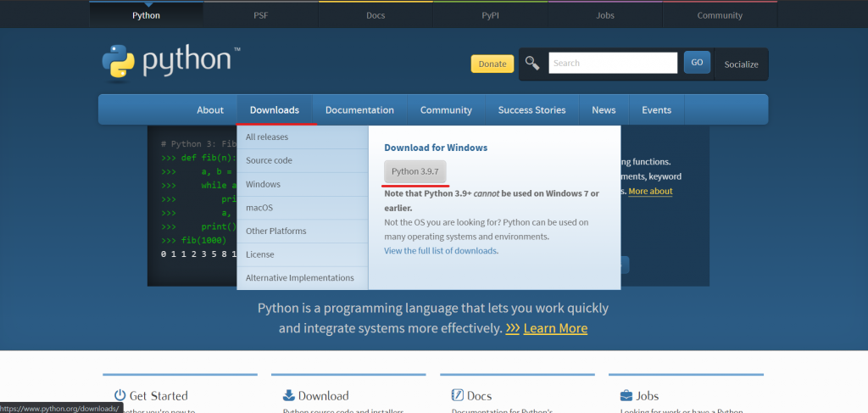Viewport: 868px width, 413px height.
Task: Click the More about link
Action: point(650,192)
